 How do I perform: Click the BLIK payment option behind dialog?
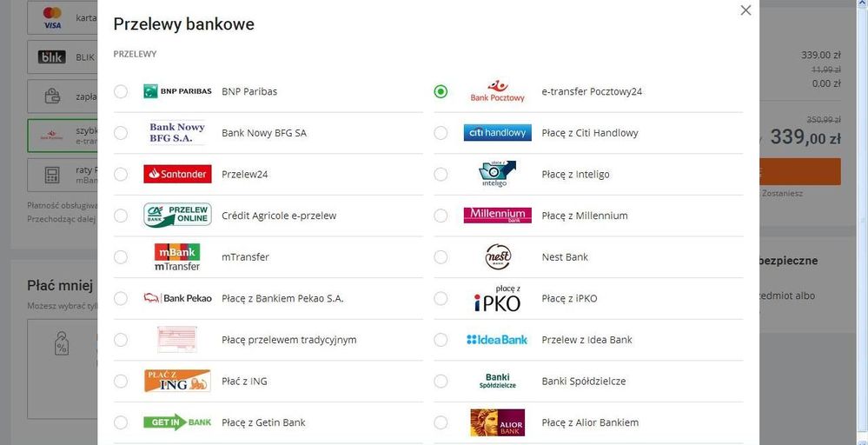coord(62,57)
